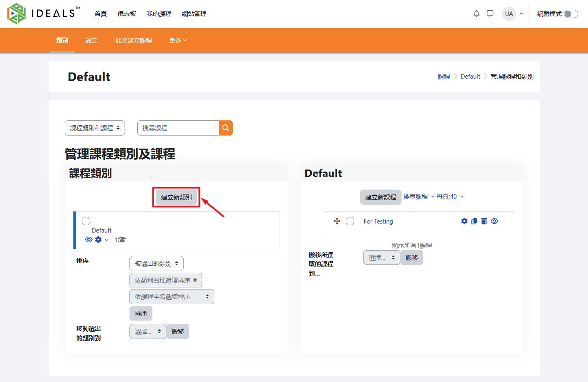Screen dimensions: 588x382
Task: Click the move handle for For Testing course
Action: [337, 221]
